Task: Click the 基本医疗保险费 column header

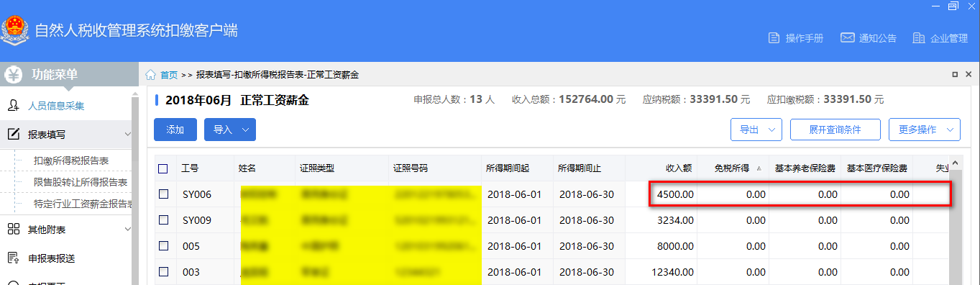Action: pyautogui.click(x=876, y=168)
